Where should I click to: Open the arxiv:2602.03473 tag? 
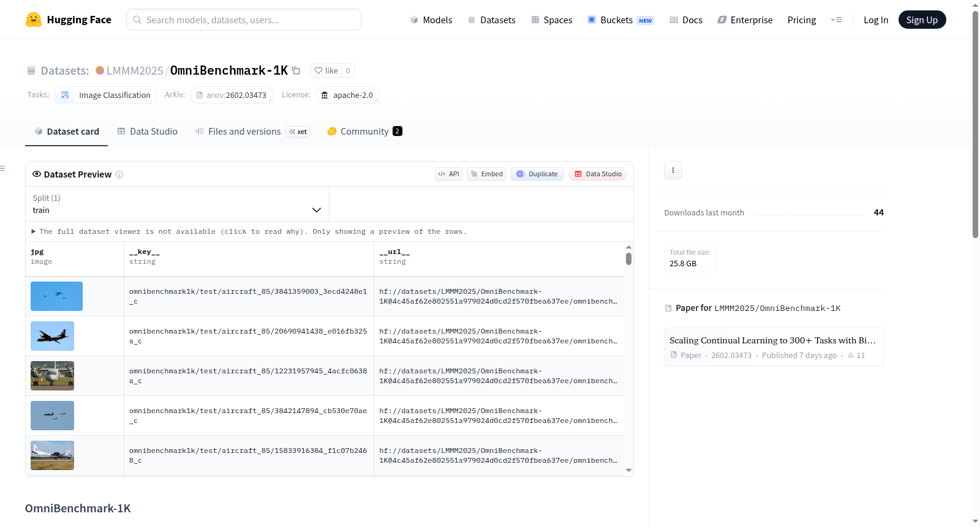tap(232, 95)
